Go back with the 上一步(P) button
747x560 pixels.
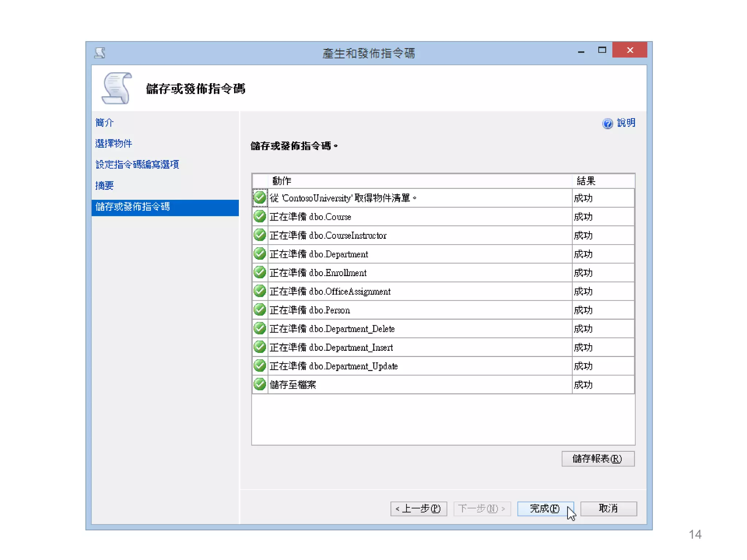click(418, 509)
